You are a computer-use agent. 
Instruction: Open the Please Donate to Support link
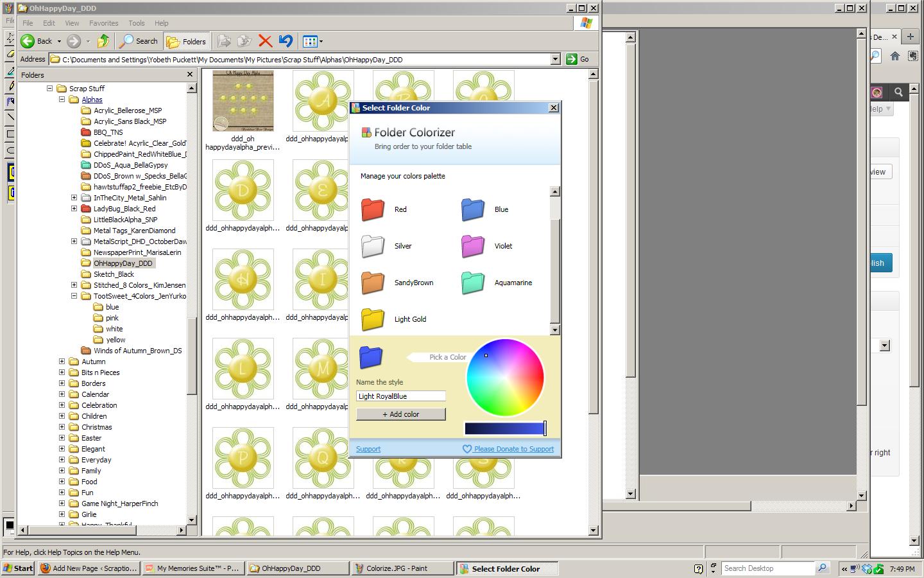click(513, 449)
